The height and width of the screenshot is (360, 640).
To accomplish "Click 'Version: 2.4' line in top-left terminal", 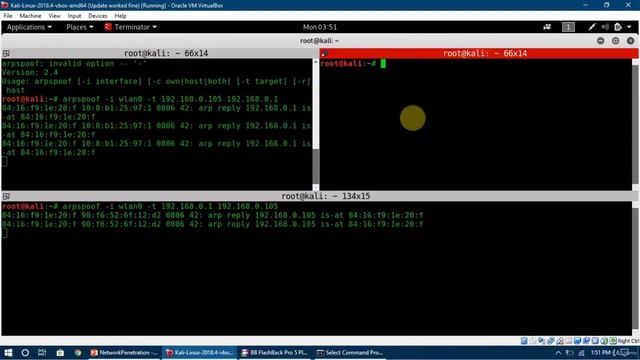I will [x=30, y=73].
